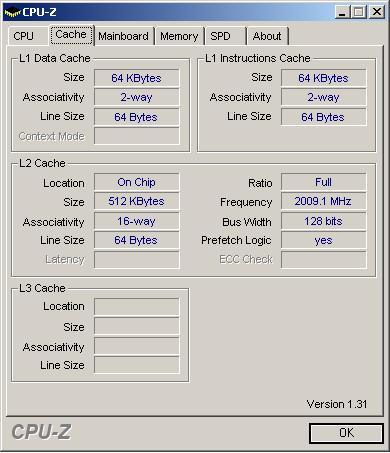Click L1 Data Cache line size 64 Bytes
Image resolution: width=390 pixels, height=453 pixels.
tap(137, 117)
